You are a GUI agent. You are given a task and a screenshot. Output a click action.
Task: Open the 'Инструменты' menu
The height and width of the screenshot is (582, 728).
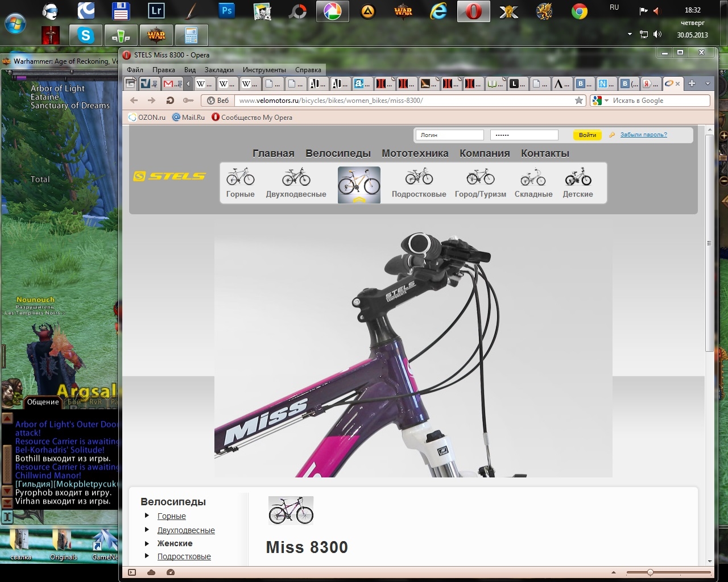(x=264, y=70)
